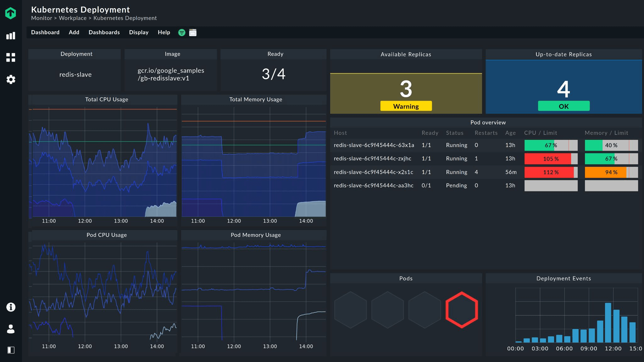Click the Workplace breadcrumb link
This screenshot has width=644, height=362.
click(73, 18)
